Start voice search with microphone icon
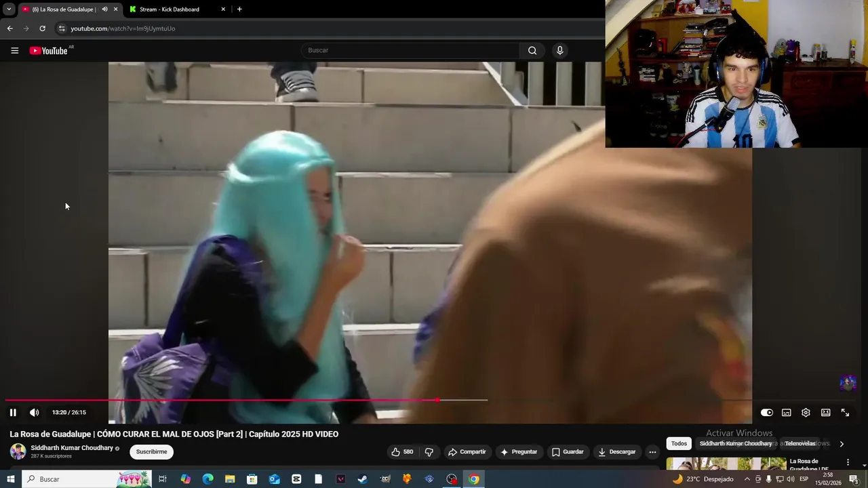The height and width of the screenshot is (488, 868). [x=559, y=50]
